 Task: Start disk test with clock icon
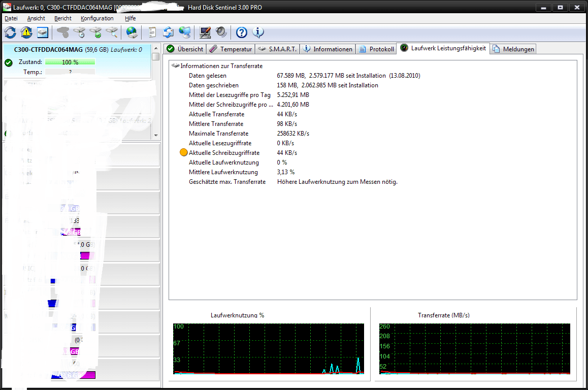(x=79, y=32)
